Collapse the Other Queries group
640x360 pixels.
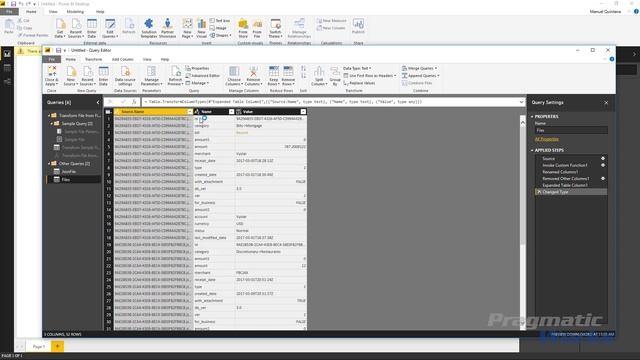pyautogui.click(x=49, y=163)
